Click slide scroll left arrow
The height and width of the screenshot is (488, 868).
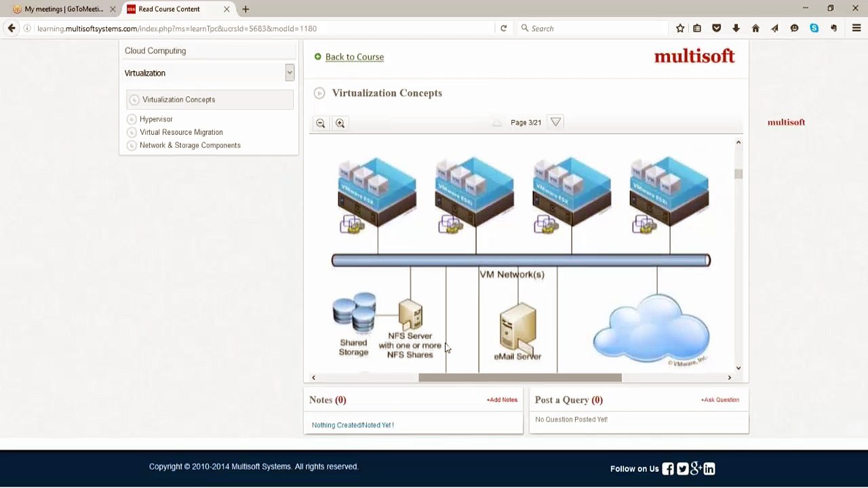[x=313, y=378]
